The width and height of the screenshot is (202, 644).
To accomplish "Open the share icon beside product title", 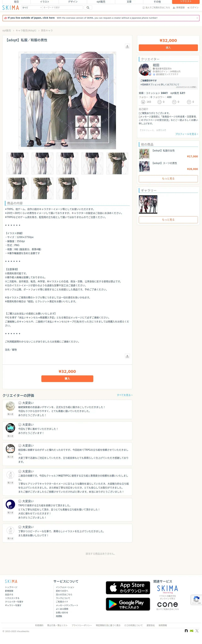I will click(x=127, y=46).
